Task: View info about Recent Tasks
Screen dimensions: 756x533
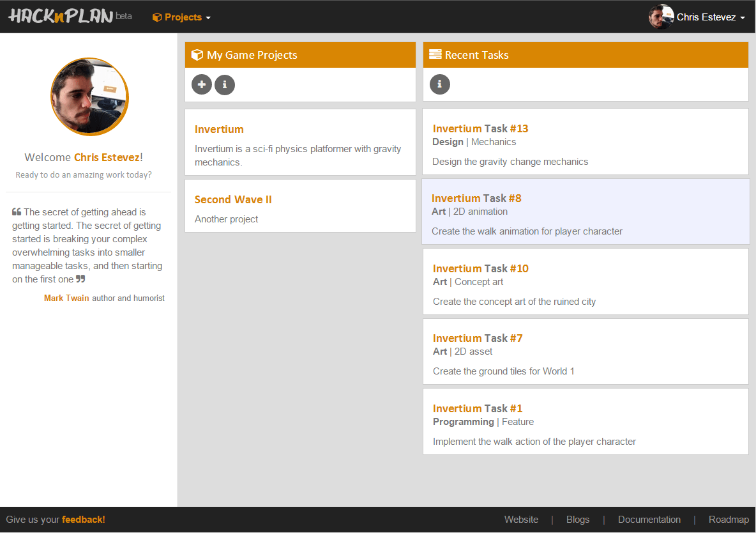Action: [439, 84]
